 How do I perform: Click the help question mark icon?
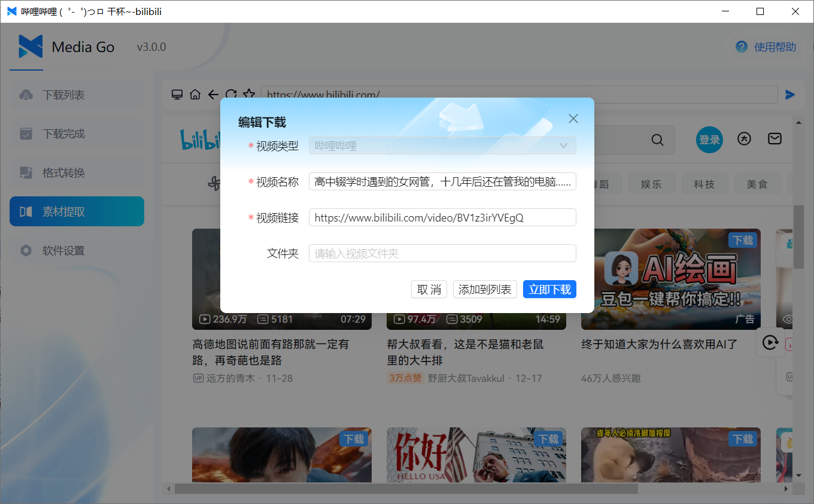click(x=742, y=47)
